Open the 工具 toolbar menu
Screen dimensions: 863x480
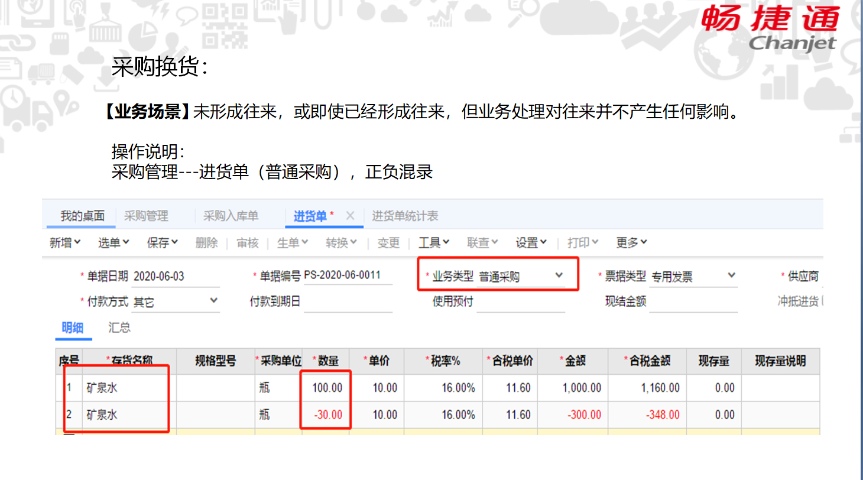pyautogui.click(x=434, y=243)
